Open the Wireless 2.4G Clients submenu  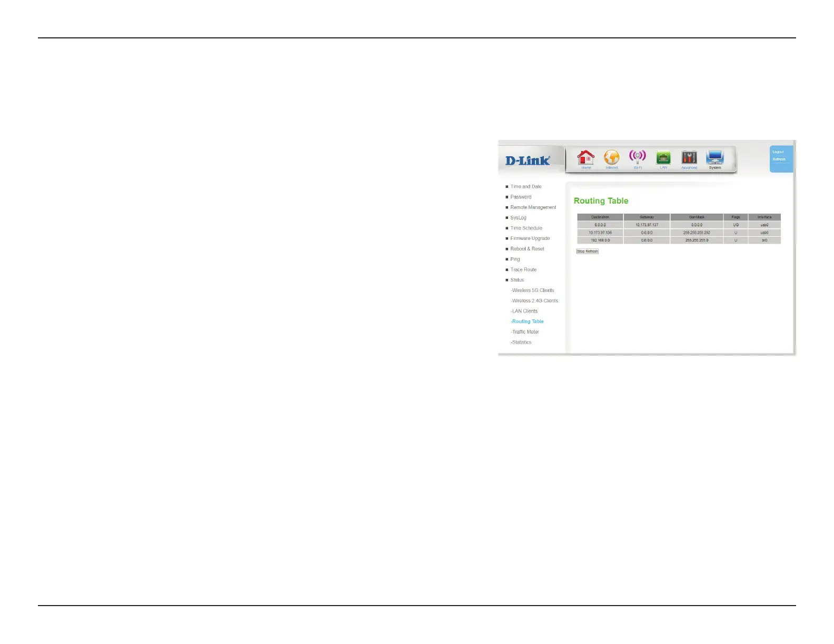[534, 301]
